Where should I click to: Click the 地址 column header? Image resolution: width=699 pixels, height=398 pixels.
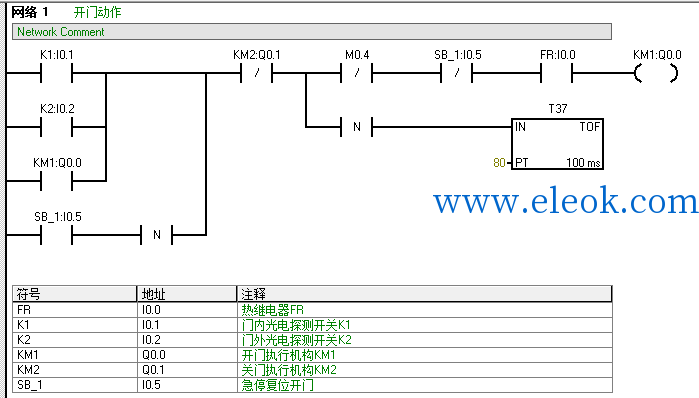point(187,294)
